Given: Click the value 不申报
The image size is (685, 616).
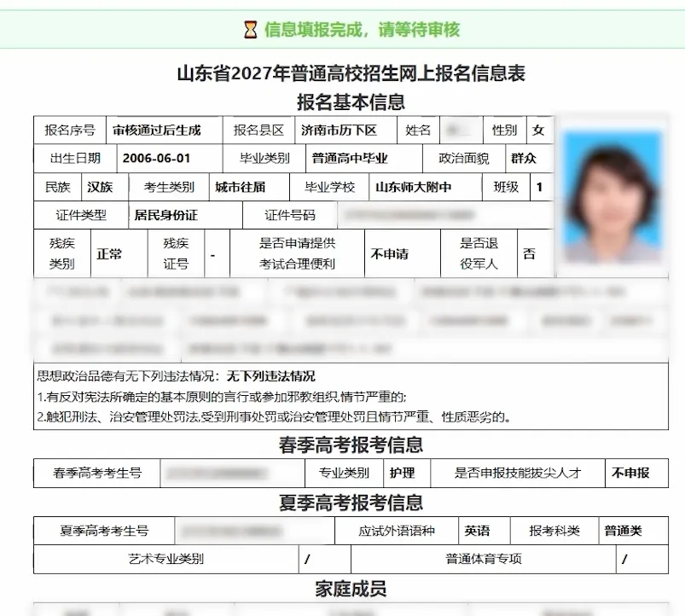Looking at the screenshot, I should click(630, 473).
